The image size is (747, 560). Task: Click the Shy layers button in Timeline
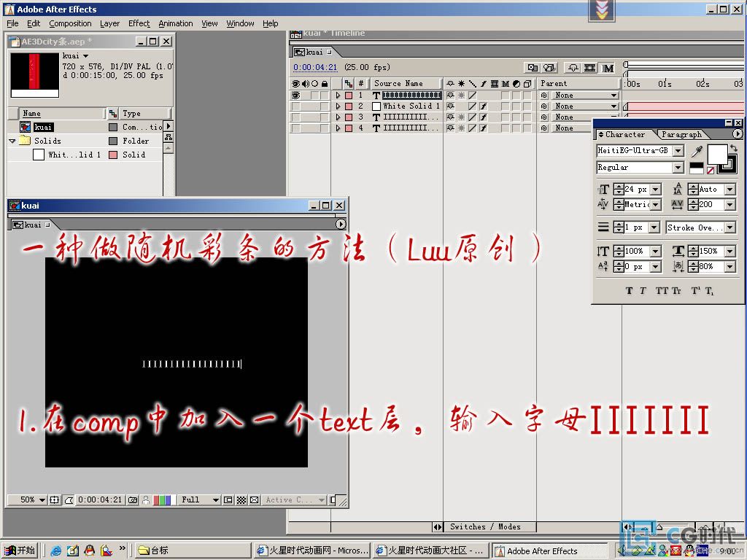(x=573, y=68)
